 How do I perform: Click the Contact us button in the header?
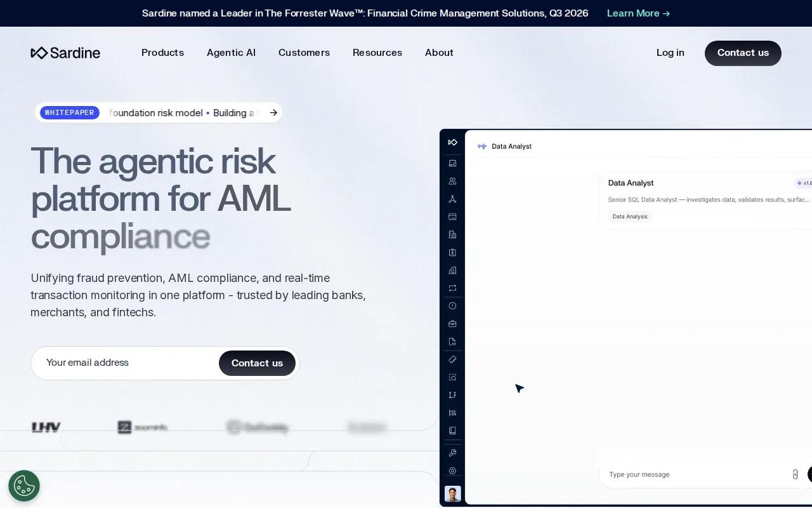tap(743, 53)
